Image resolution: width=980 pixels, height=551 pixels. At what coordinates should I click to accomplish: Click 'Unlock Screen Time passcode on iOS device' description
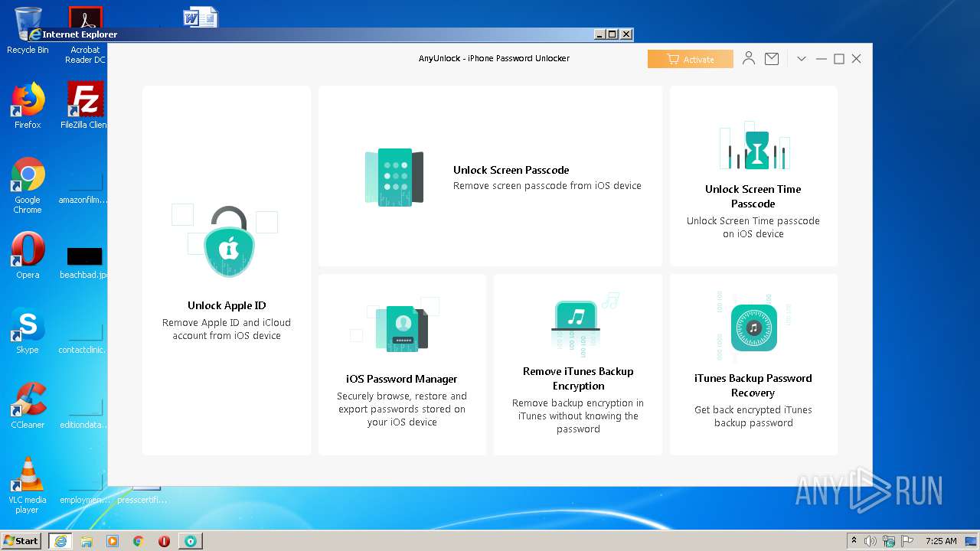[x=753, y=227]
